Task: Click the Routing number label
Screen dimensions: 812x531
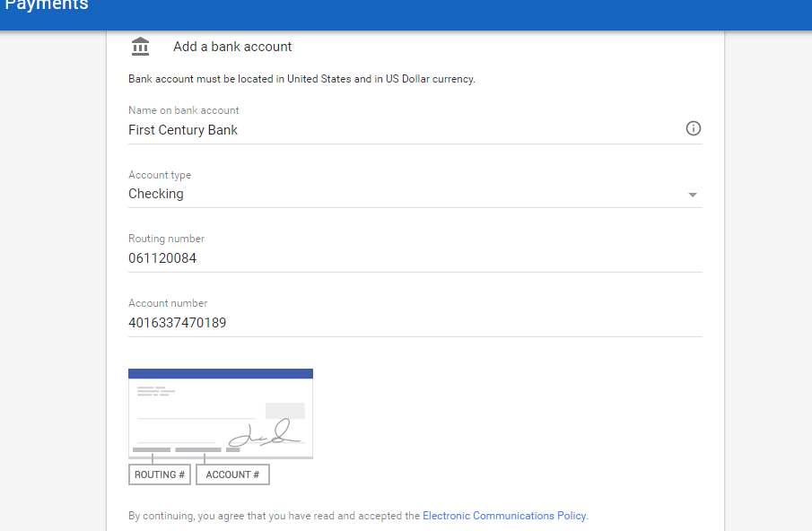Action: pyautogui.click(x=166, y=239)
